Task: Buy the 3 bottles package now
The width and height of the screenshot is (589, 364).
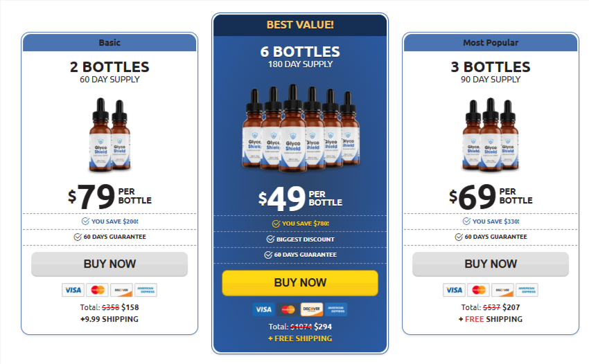Action: (491, 264)
